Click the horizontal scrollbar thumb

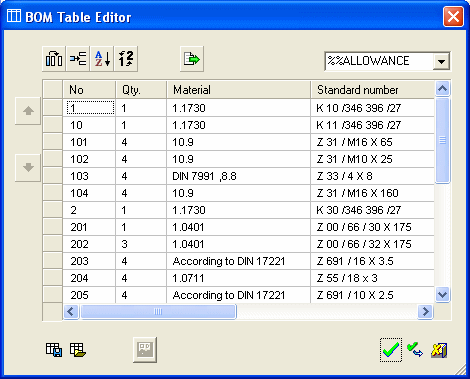[x=158, y=312]
